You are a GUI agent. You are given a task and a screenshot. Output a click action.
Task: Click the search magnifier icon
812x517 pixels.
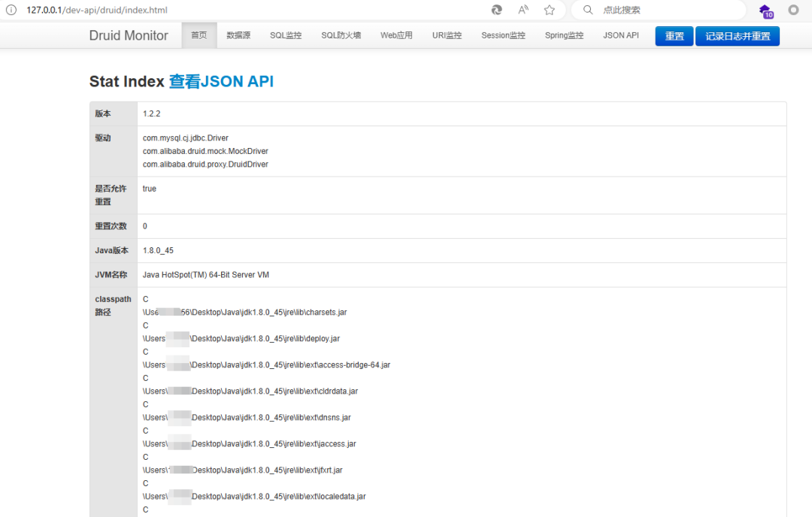click(x=588, y=10)
